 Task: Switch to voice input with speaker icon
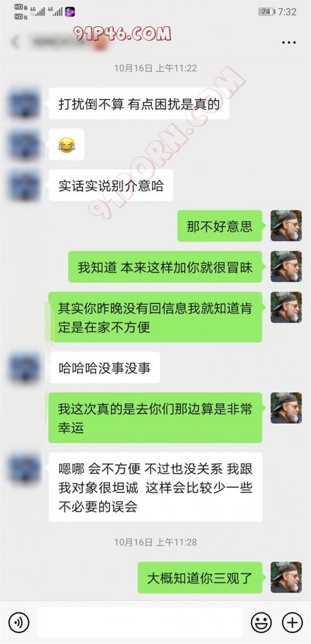[19, 622]
